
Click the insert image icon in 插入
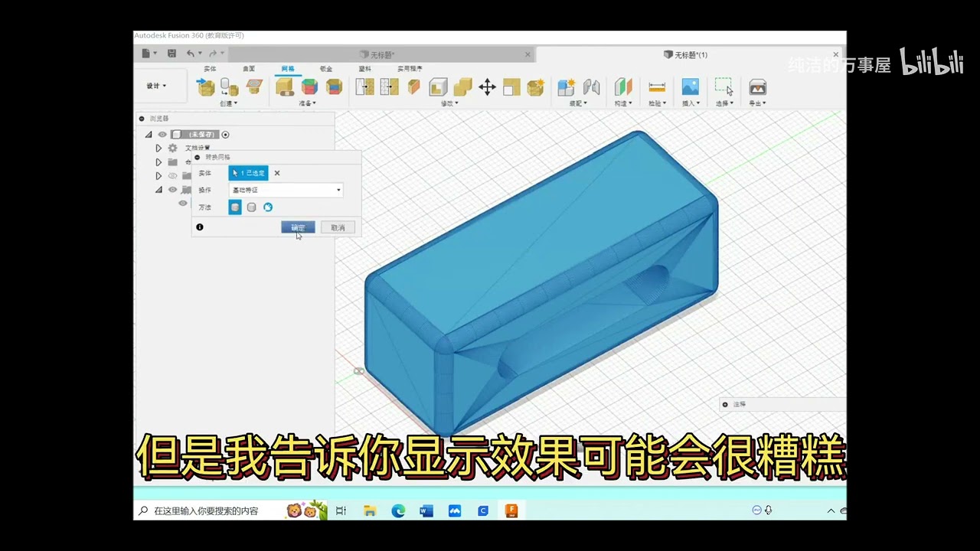[x=690, y=86]
